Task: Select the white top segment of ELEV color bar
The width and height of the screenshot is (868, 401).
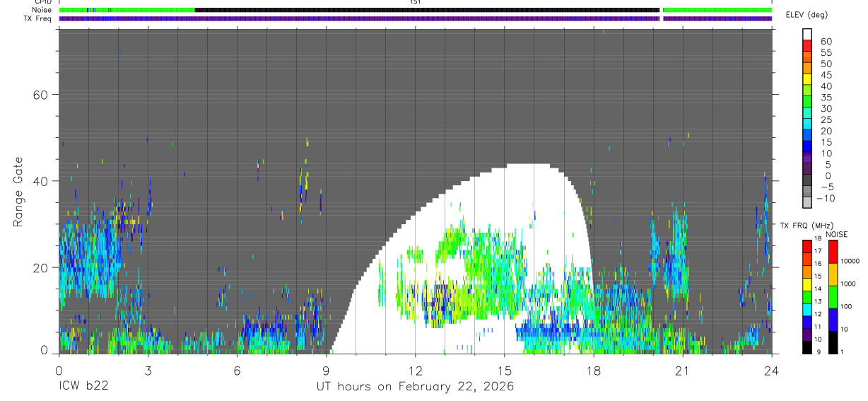Action: tap(807, 34)
